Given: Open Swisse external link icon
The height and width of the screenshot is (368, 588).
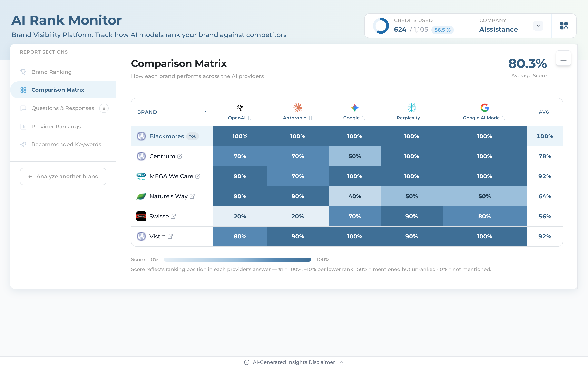Looking at the screenshot, I should tap(173, 216).
